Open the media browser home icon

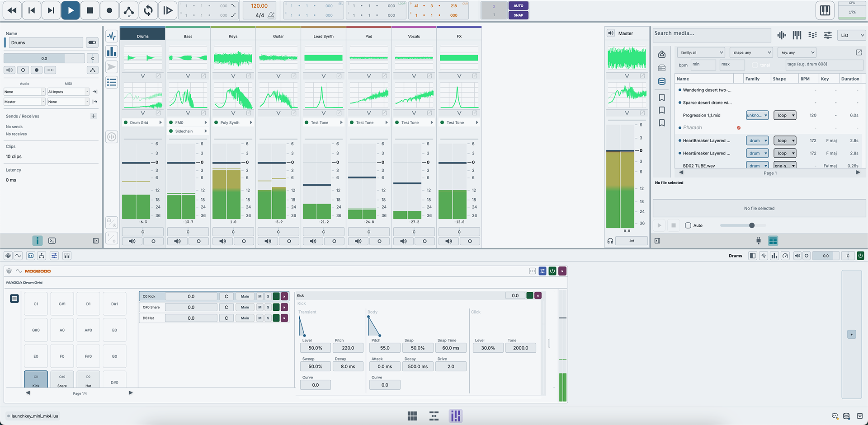662,54
